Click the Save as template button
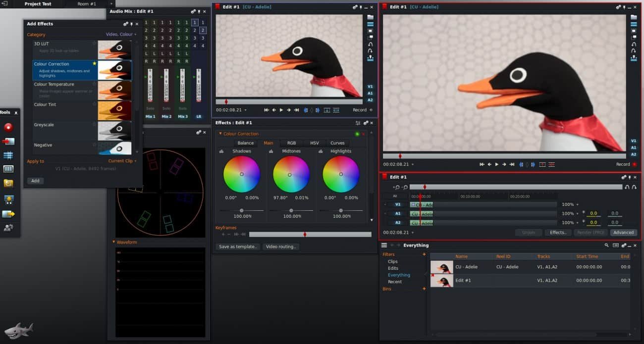The height and width of the screenshot is (344, 644). click(237, 246)
